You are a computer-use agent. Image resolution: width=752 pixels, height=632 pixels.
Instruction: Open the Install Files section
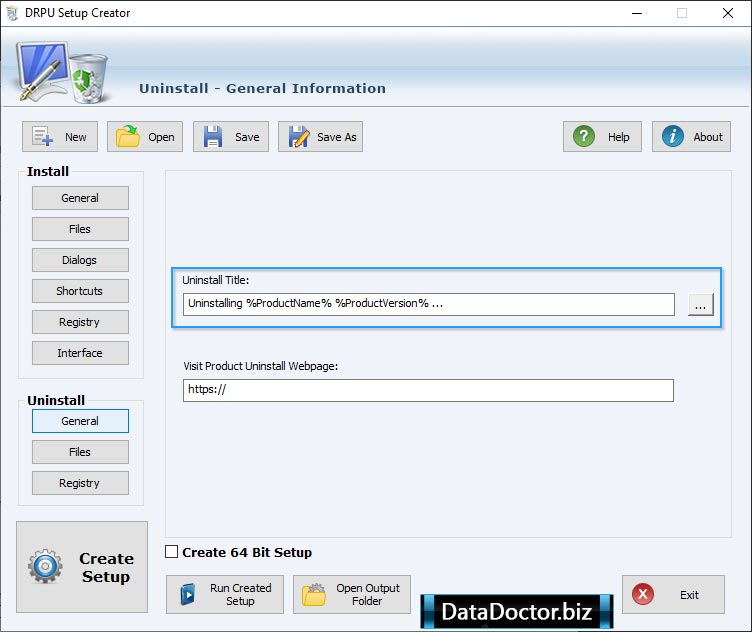pos(80,229)
